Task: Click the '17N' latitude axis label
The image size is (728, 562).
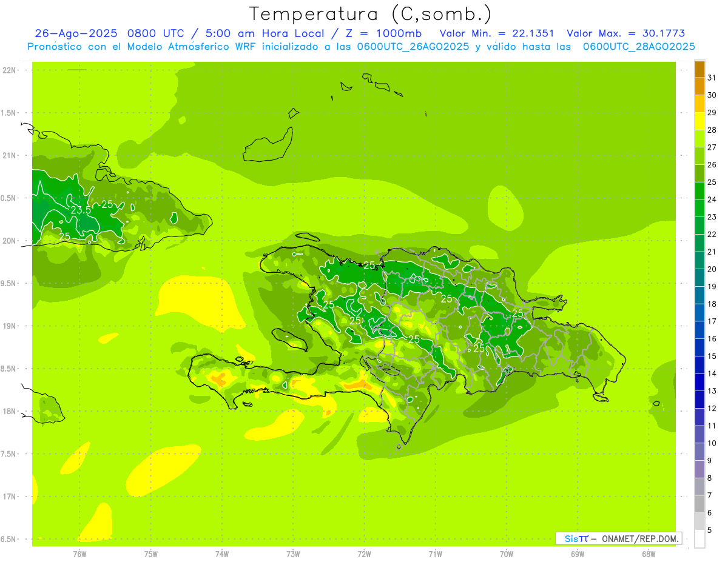Action: [x=8, y=497]
